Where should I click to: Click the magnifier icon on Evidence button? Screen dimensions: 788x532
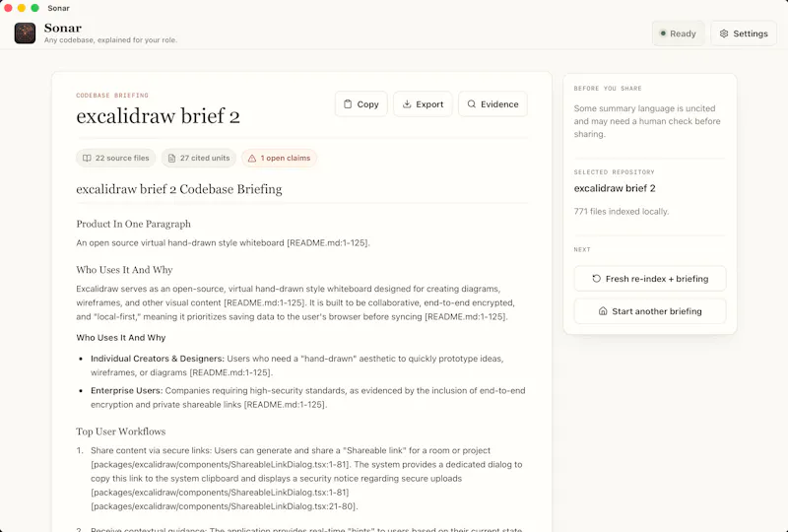[472, 104]
